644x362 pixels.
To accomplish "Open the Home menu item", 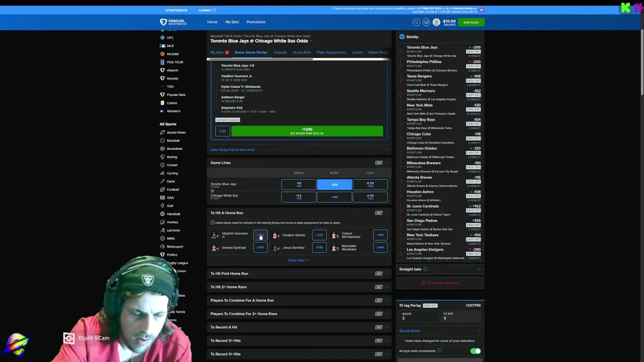I will [212, 22].
